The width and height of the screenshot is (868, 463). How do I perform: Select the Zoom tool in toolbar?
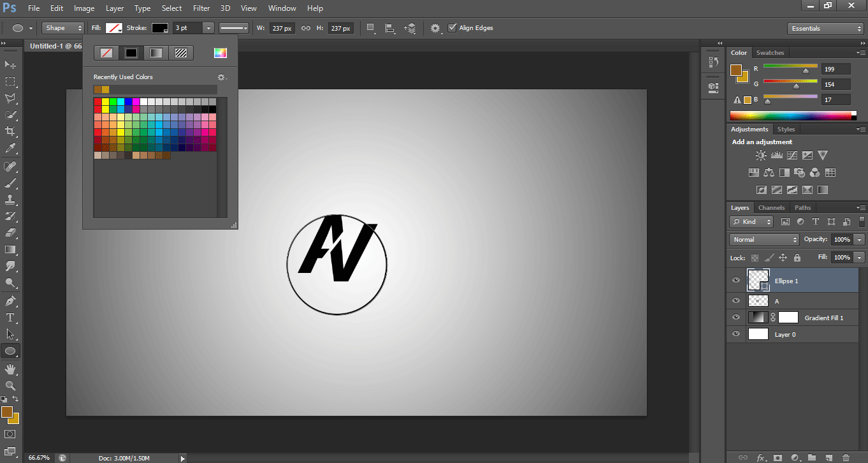(11, 385)
